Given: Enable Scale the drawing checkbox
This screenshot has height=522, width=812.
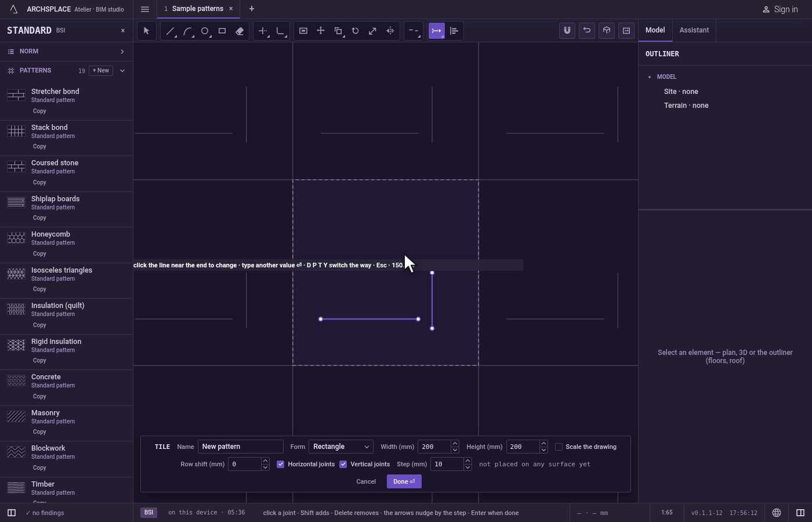Looking at the screenshot, I should click(559, 447).
